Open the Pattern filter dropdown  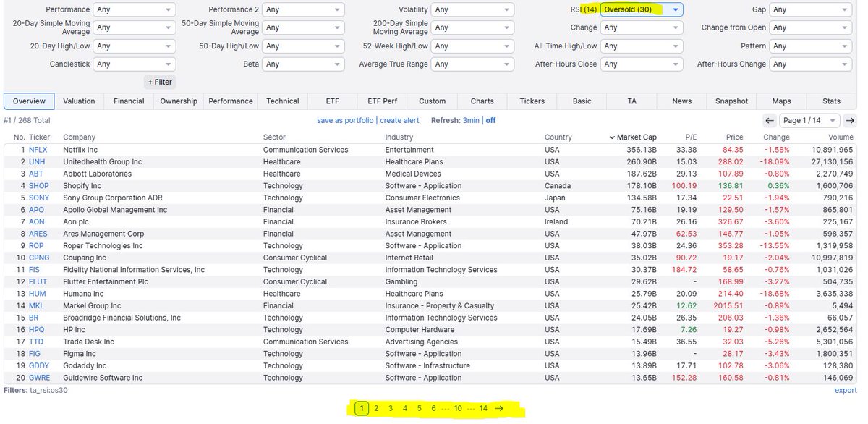811,46
